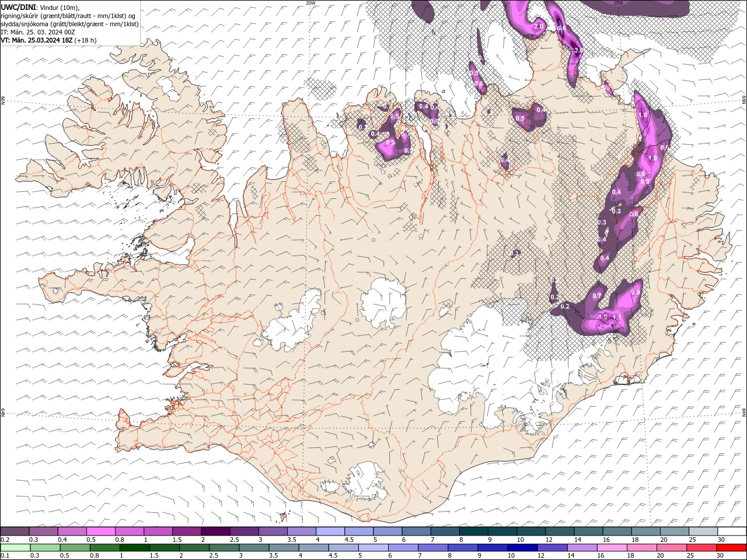Click the '2.0' precipitation value on the map
The width and height of the screenshot is (747, 560).
pyautogui.click(x=539, y=27)
